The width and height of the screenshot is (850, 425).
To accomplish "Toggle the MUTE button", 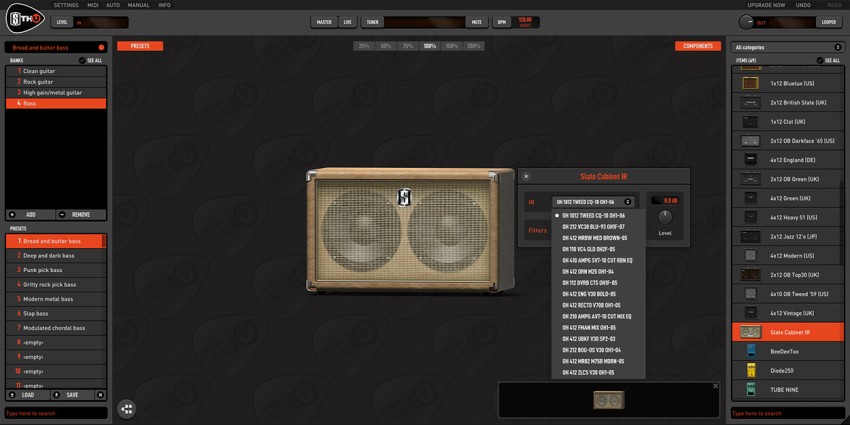I will [476, 22].
